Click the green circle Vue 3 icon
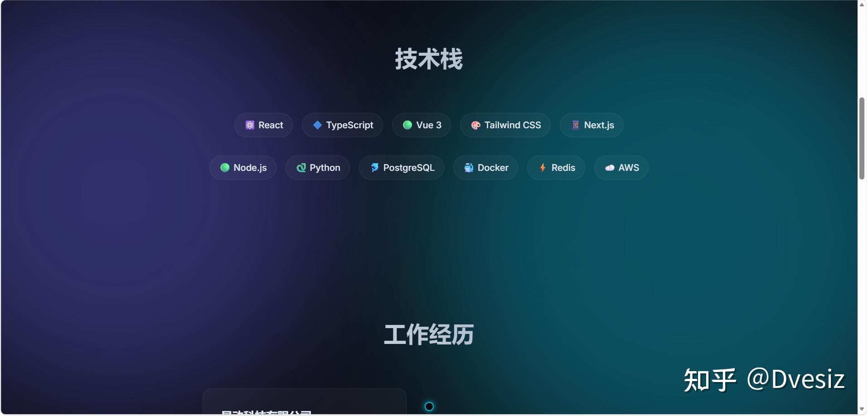Screen dimensions: 868x416 pos(407,125)
